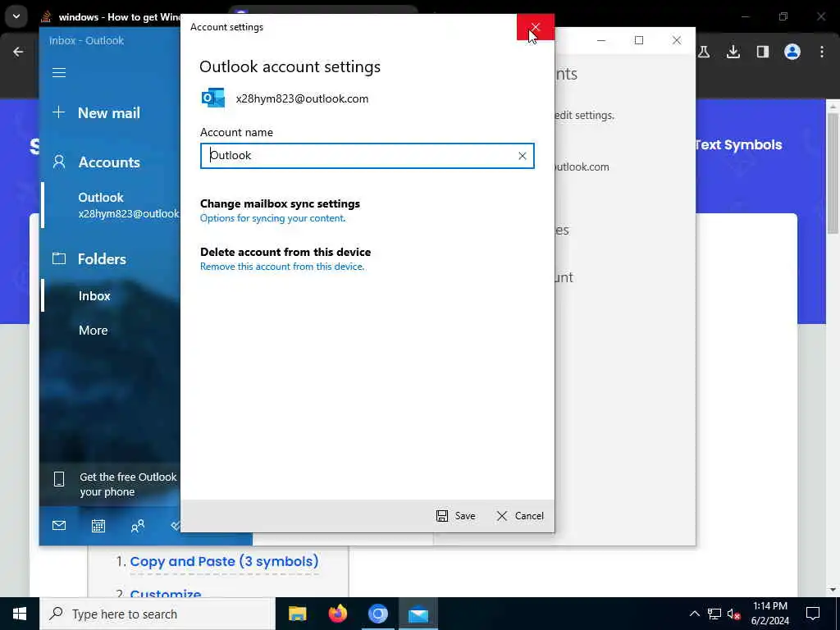Viewport: 840px width, 630px height.
Task: Cancel the account settings dialog
Action: (519, 516)
